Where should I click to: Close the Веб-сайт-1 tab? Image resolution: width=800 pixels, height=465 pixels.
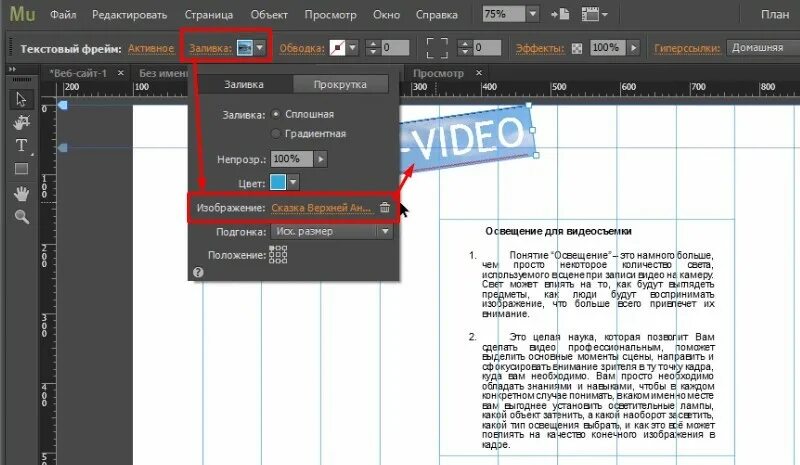point(121,73)
